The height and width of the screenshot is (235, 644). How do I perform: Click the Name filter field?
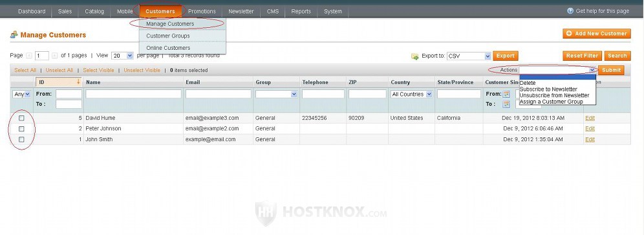[x=133, y=95]
